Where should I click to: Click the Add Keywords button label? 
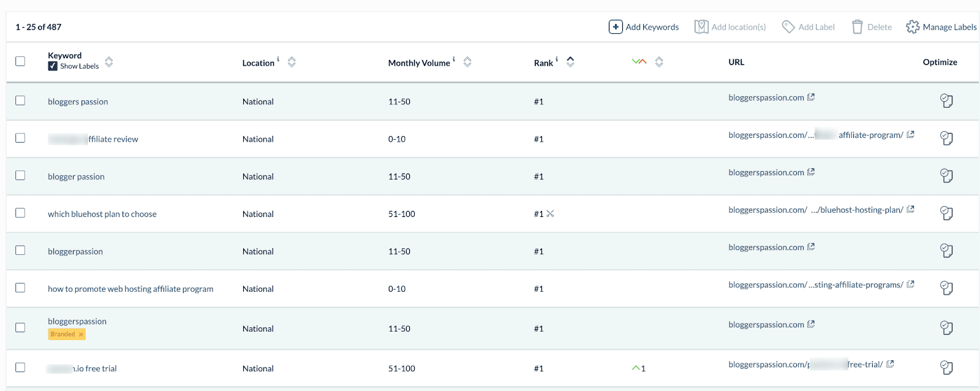point(652,27)
